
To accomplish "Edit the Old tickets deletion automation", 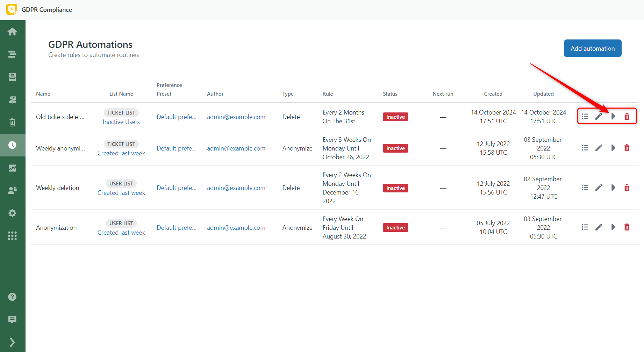I will pos(599,116).
